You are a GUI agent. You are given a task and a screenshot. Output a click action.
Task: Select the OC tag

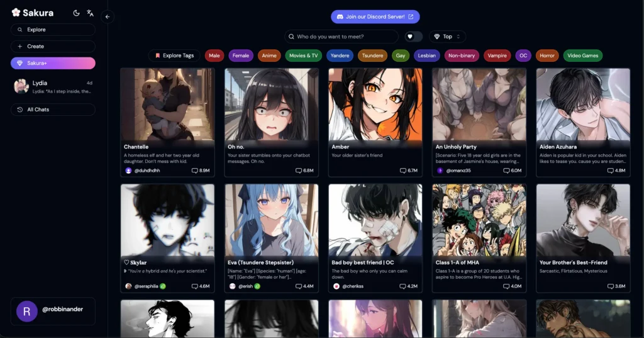click(x=523, y=55)
